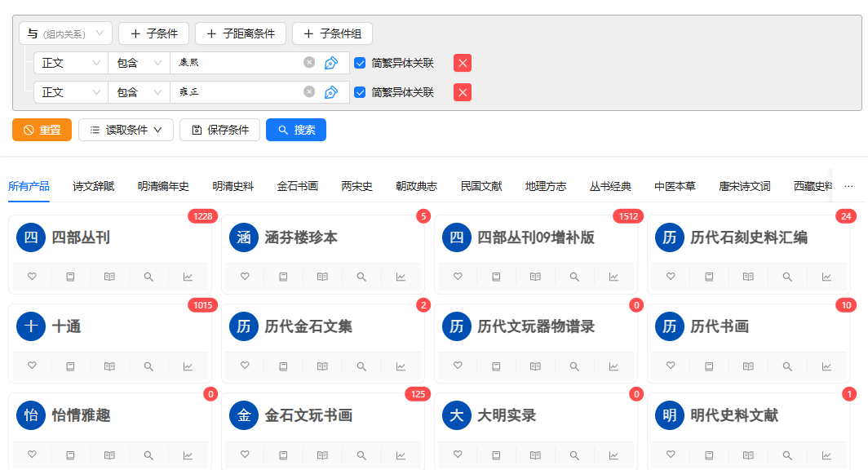Image resolution: width=868 pixels, height=470 pixels.
Task: Uncheck 简繁异体关联 for the 康熙 condition
Action: coord(360,63)
